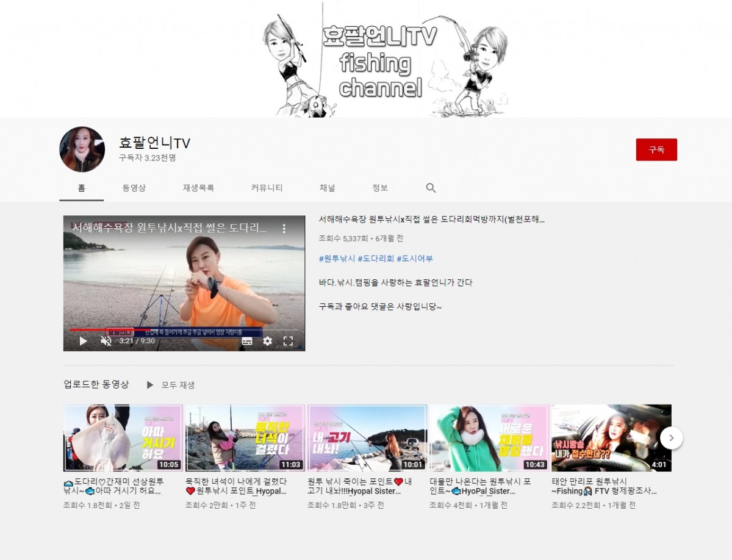
Task: Switch to the 동영상 tab
Action: pyautogui.click(x=134, y=188)
